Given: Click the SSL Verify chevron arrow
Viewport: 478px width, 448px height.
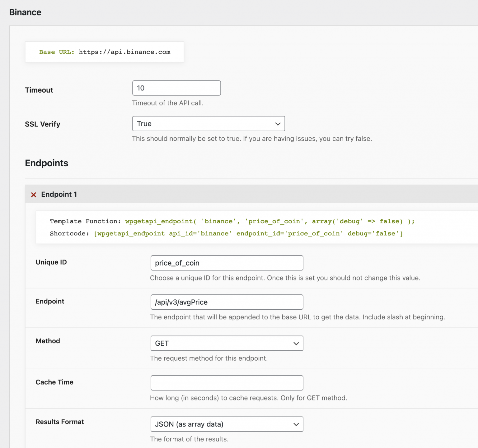Looking at the screenshot, I should pos(277,123).
